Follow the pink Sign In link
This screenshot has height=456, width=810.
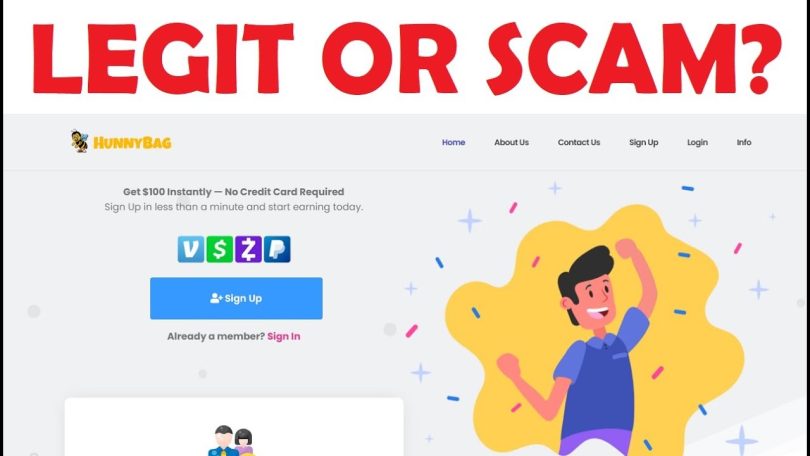[x=284, y=336]
